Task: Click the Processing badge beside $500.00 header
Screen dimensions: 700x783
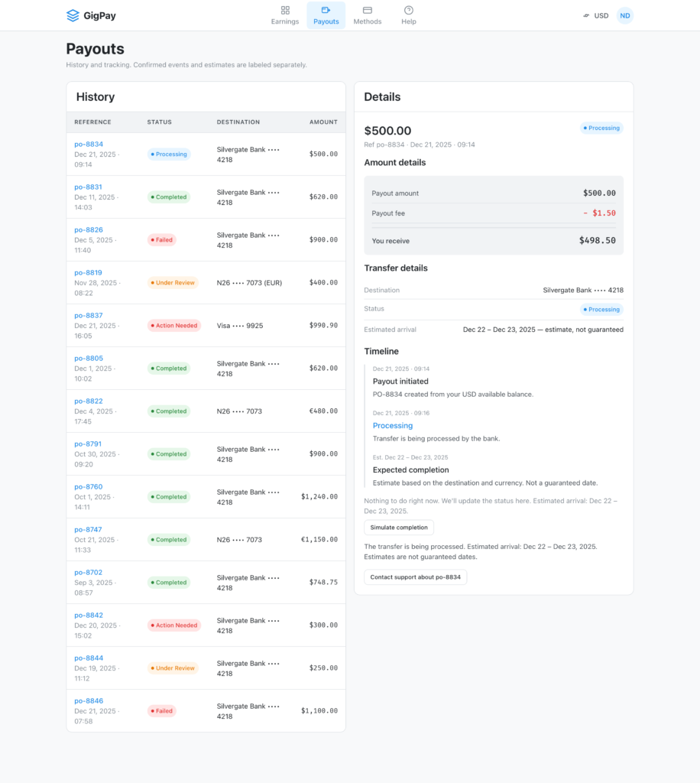Action: (601, 128)
